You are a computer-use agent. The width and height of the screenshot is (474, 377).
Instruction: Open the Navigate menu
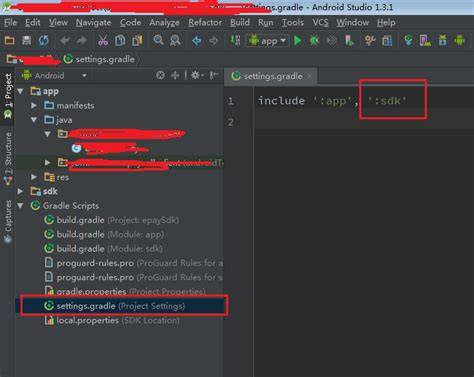pos(93,22)
